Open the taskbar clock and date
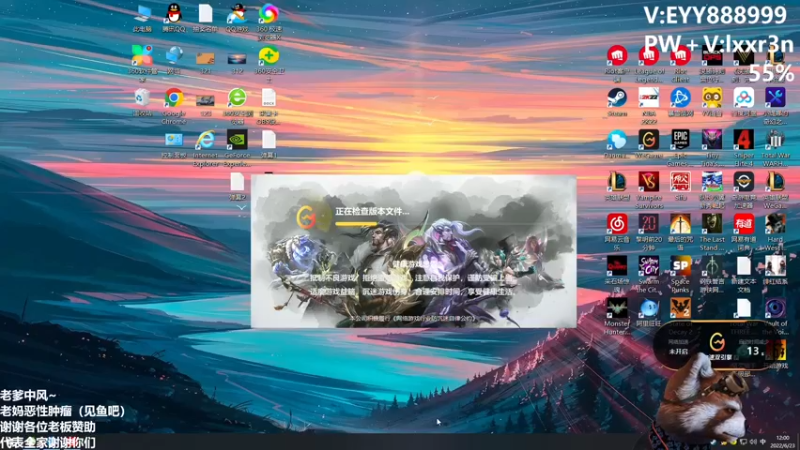 coord(782,442)
